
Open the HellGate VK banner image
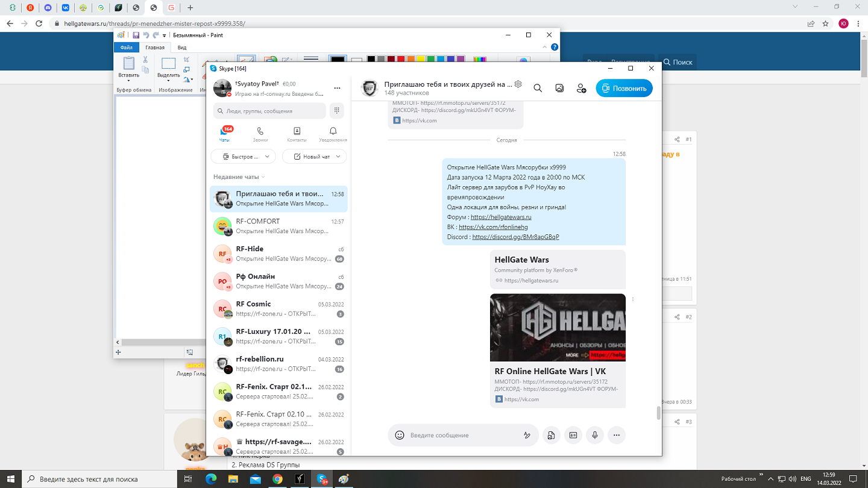coord(558,327)
